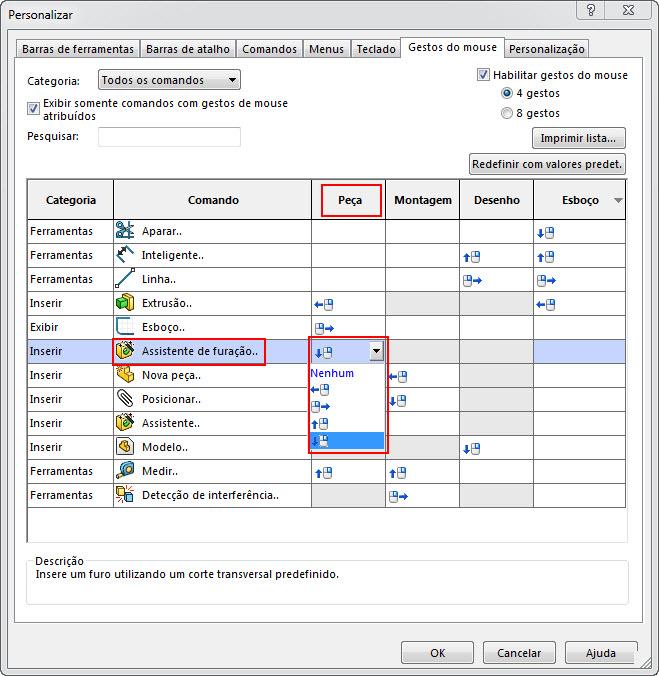
Task: Click Medir's up gesture in Montagem column
Action: [x=397, y=473]
